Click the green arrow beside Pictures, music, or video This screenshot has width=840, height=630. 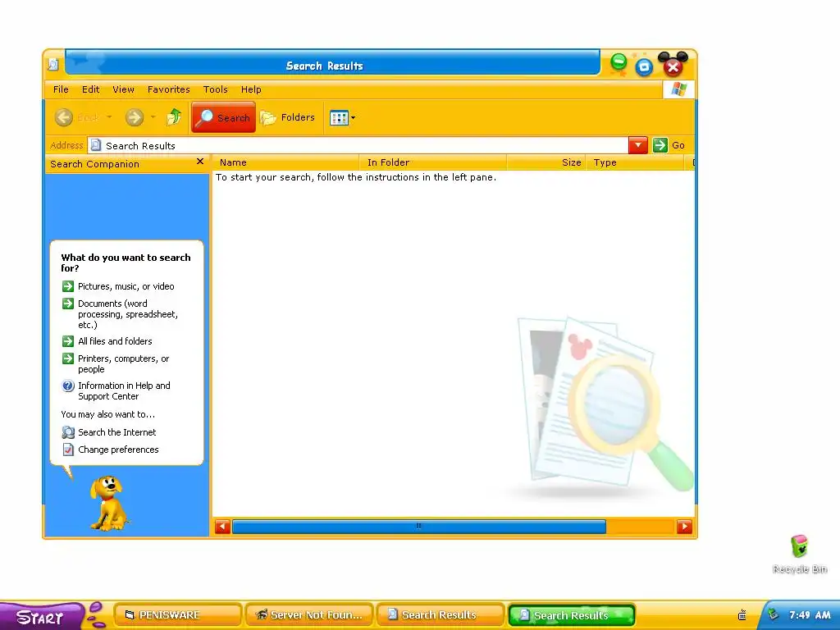pyautogui.click(x=68, y=286)
